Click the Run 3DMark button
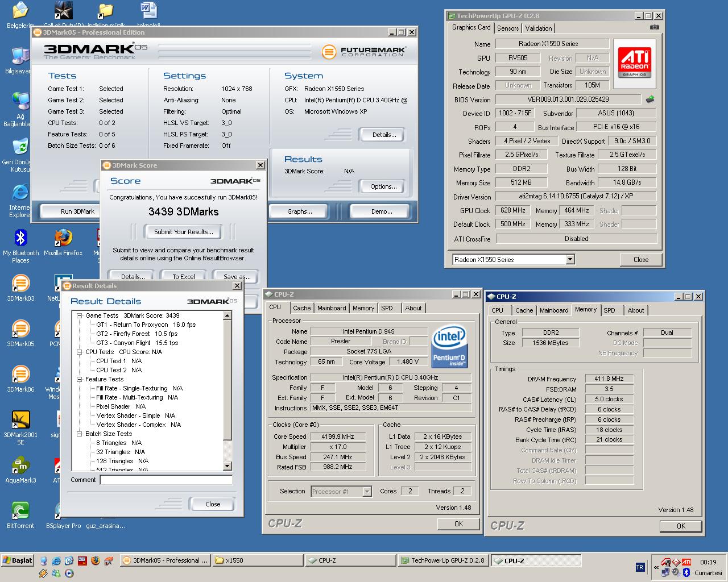 click(x=77, y=211)
